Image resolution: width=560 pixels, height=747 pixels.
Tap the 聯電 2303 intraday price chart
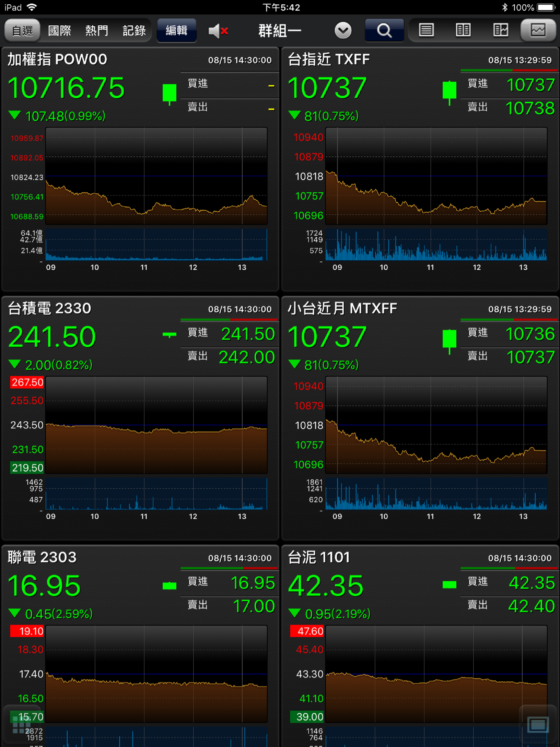(156, 674)
